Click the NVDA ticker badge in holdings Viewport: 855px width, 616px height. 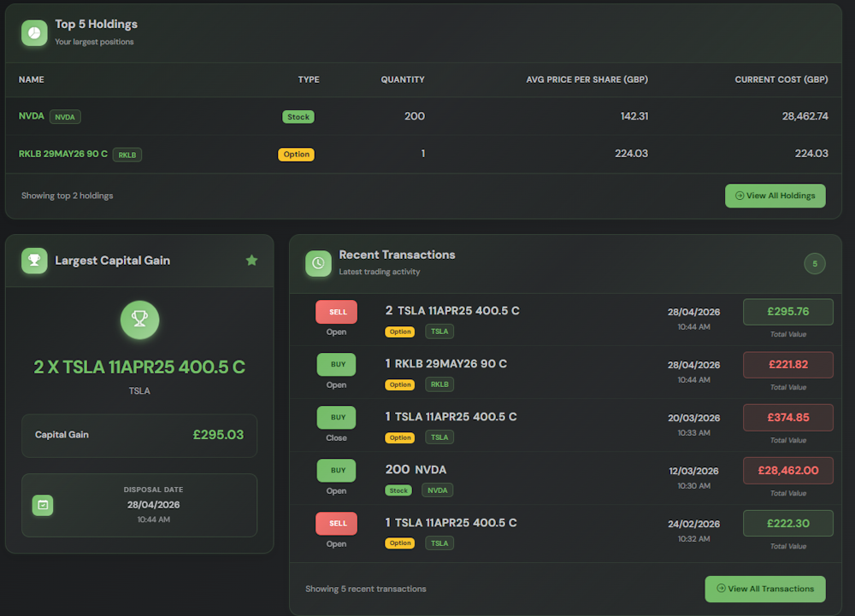(x=65, y=116)
